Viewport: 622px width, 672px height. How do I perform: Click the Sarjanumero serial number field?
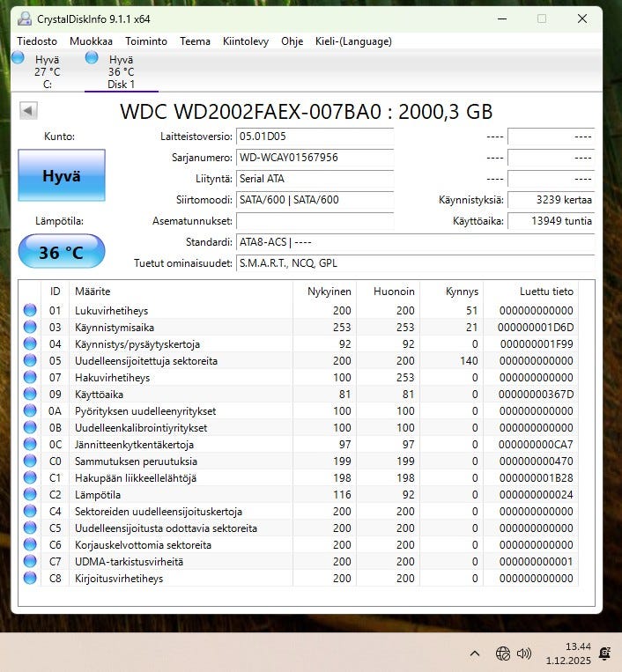point(315,158)
